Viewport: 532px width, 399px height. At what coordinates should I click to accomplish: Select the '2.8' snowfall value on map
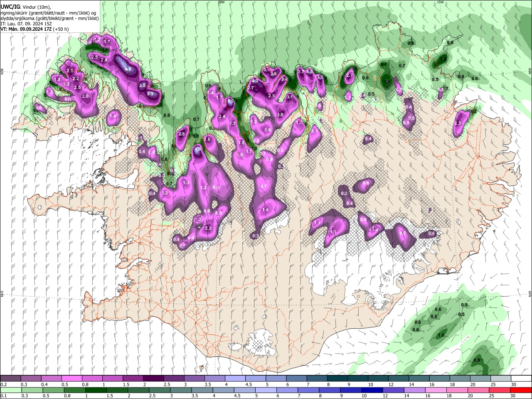point(181,134)
